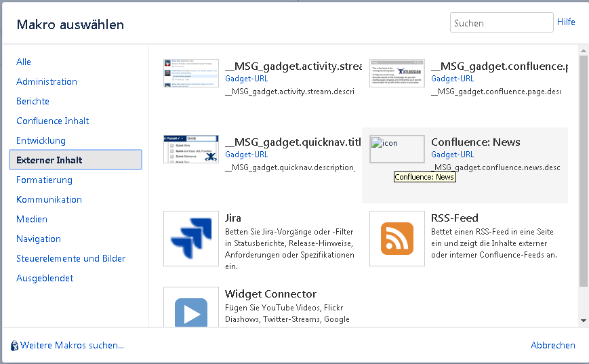Select the __MSG_gadget.quicknav title
This screenshot has height=364, width=589.
(293, 142)
